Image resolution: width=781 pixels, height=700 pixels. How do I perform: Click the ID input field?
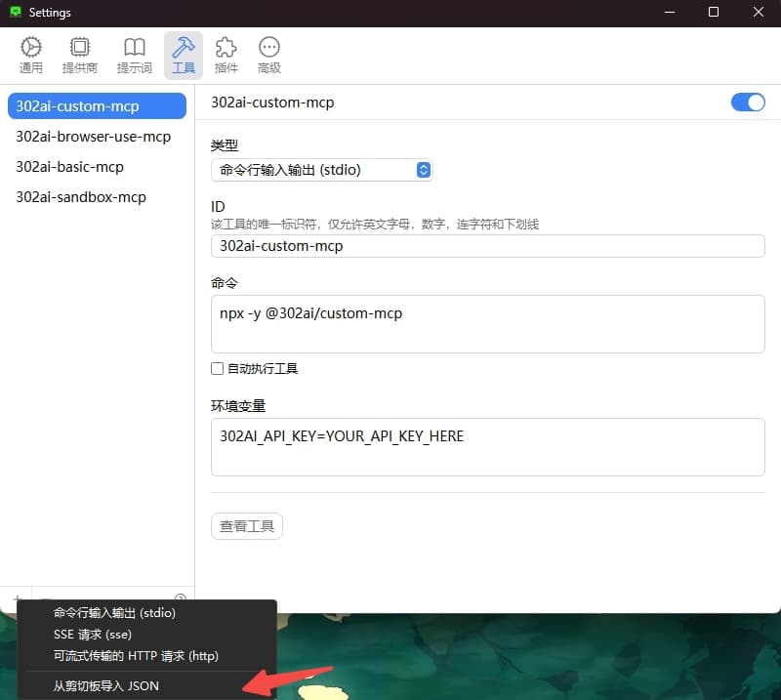(487, 246)
